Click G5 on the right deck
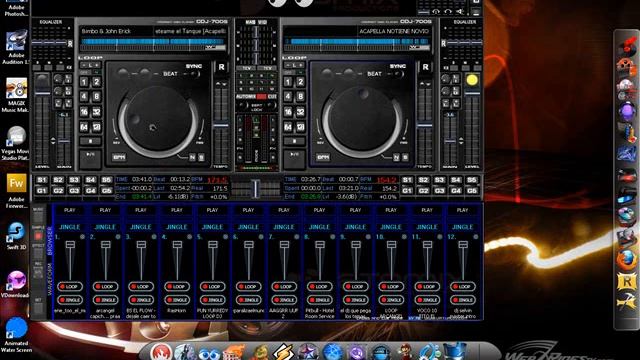 tap(472, 191)
